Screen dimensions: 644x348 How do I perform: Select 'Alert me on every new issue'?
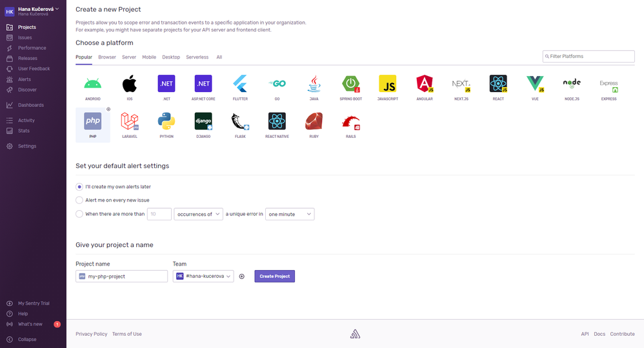click(79, 200)
